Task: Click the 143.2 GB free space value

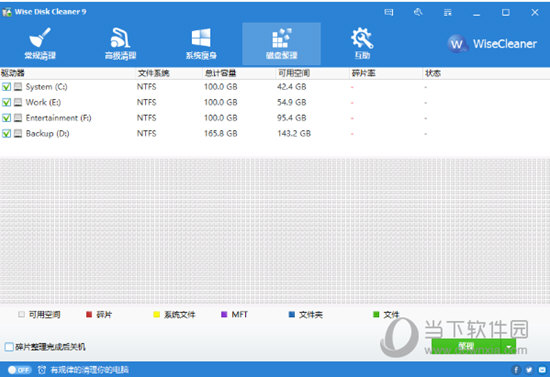Action: click(x=294, y=133)
